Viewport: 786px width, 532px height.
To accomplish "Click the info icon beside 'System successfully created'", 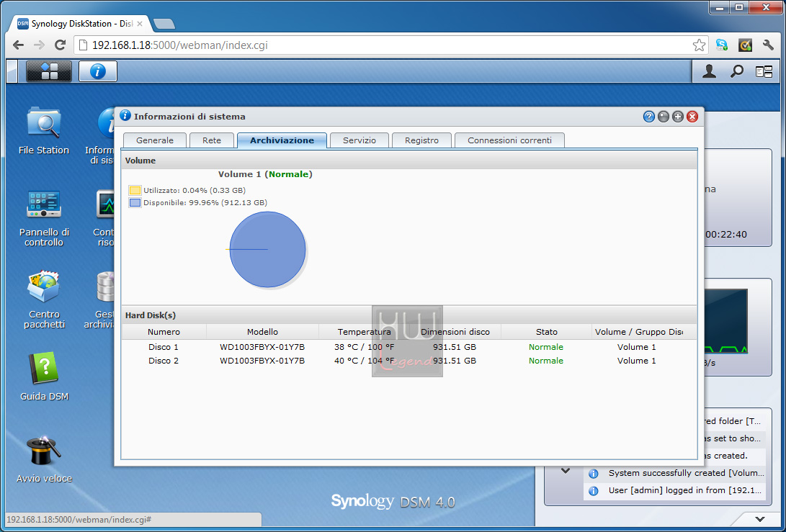I will click(x=594, y=474).
